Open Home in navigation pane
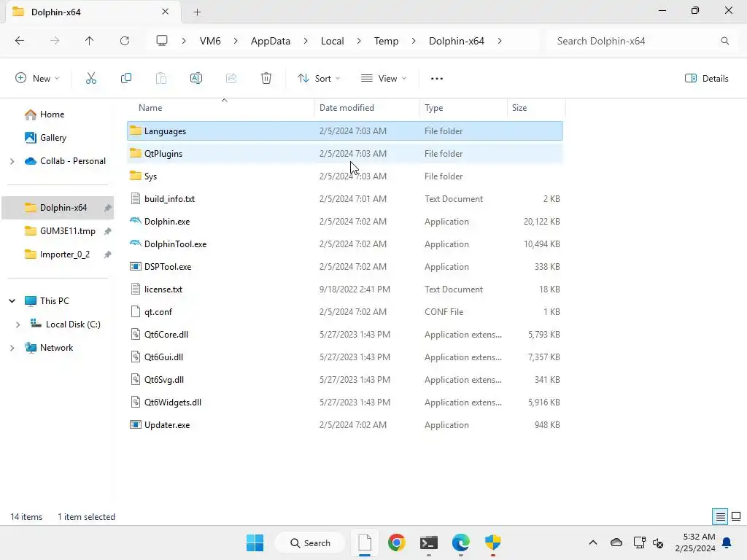This screenshot has height=560, width=747. pyautogui.click(x=52, y=114)
